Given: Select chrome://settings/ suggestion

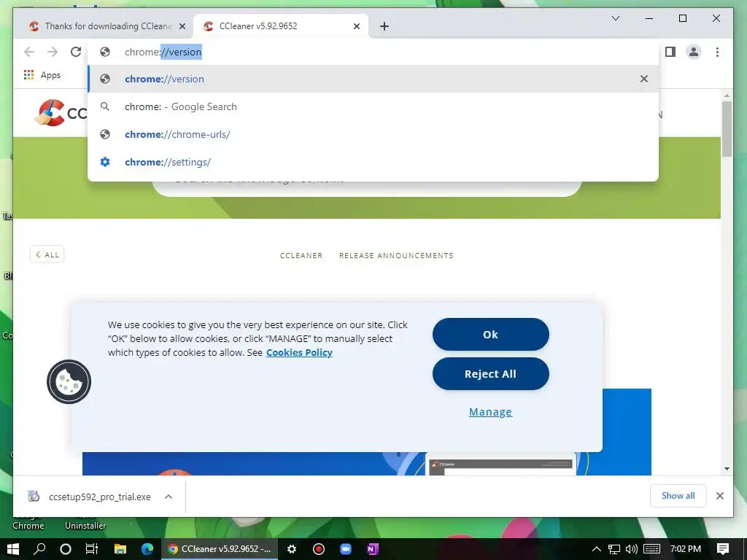Looking at the screenshot, I should pyautogui.click(x=373, y=162).
